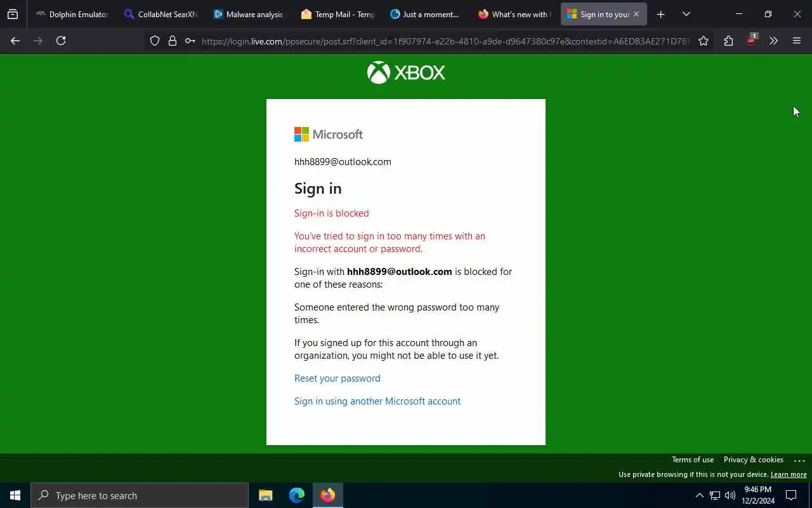The width and height of the screenshot is (812, 508).
Task: Launch Microsoft Edge from taskbar
Action: 297,495
